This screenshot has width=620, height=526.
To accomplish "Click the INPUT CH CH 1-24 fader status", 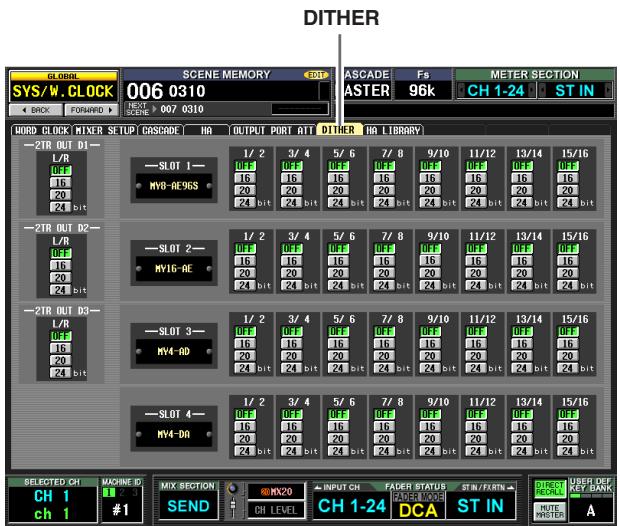I will pos(352,506).
